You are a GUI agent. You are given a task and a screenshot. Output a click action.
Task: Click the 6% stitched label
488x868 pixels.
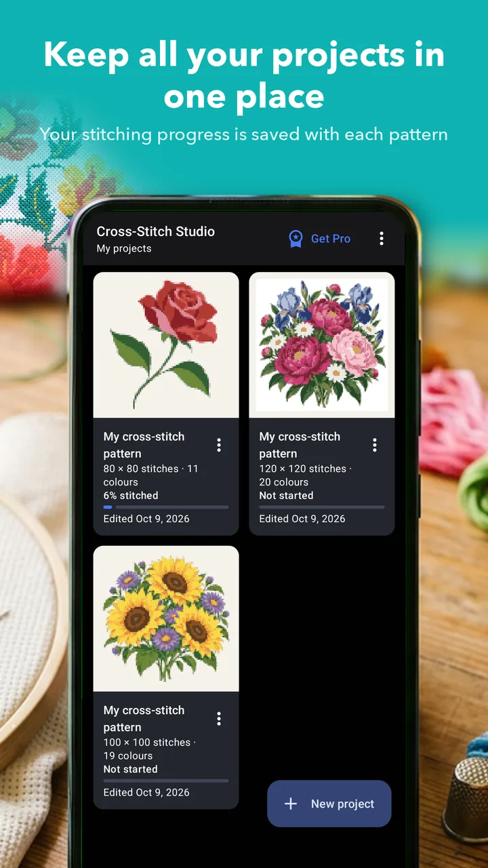pos(131,496)
